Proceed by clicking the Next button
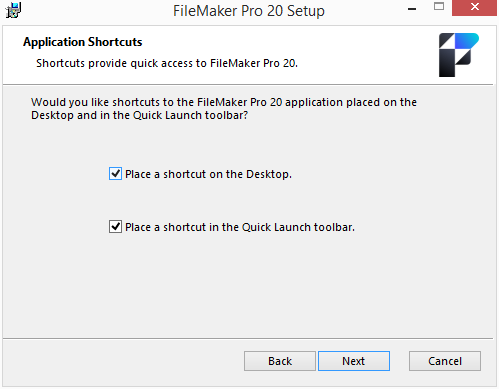This screenshot has height=389, width=499. 354,361
